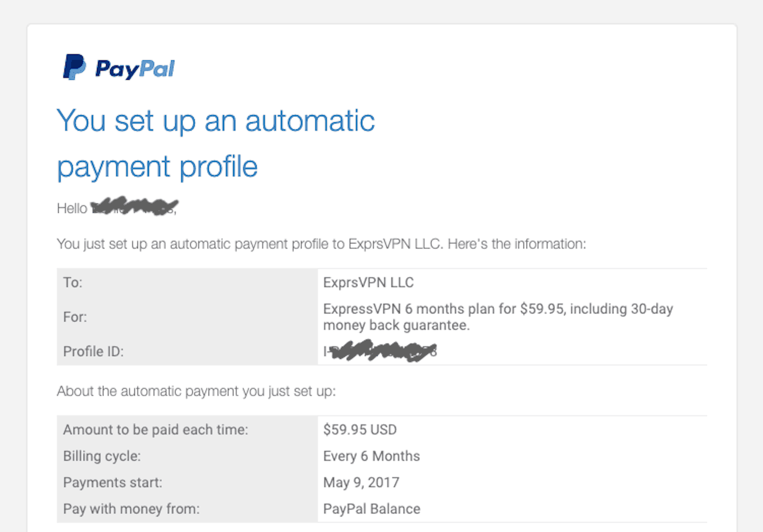Select the 'Pay with money from:' label

(x=131, y=509)
